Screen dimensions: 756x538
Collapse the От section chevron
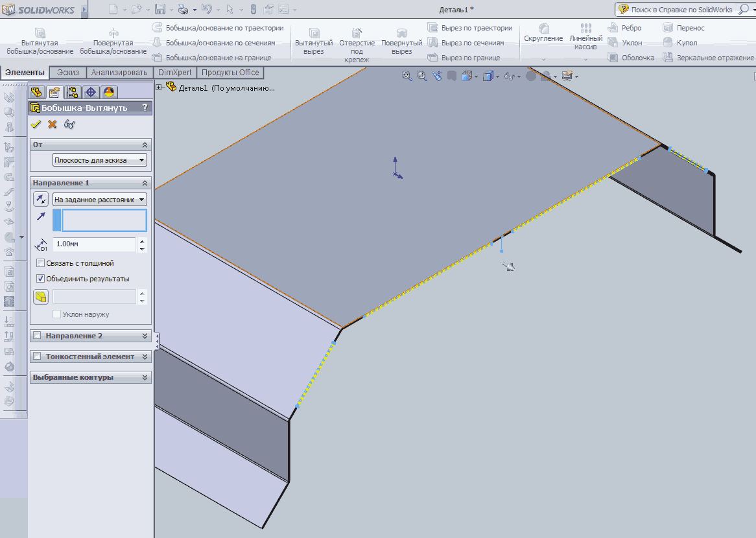(x=145, y=145)
